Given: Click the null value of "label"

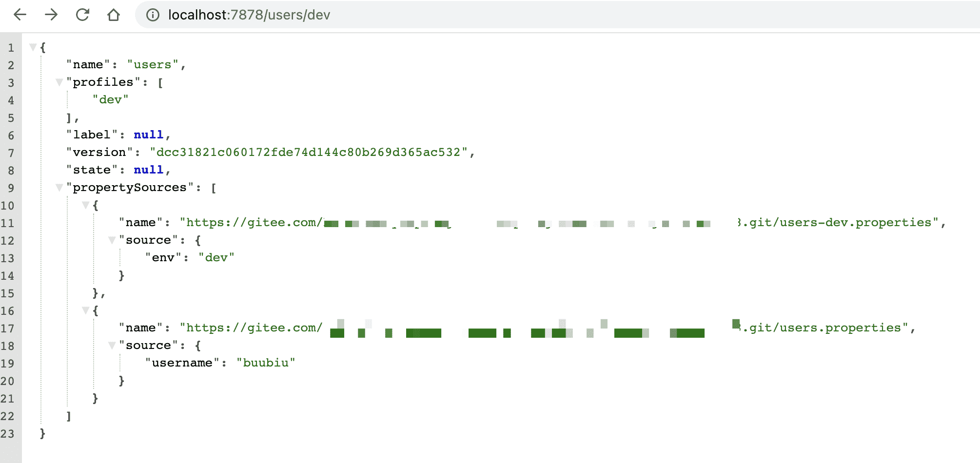Looking at the screenshot, I should [x=148, y=135].
